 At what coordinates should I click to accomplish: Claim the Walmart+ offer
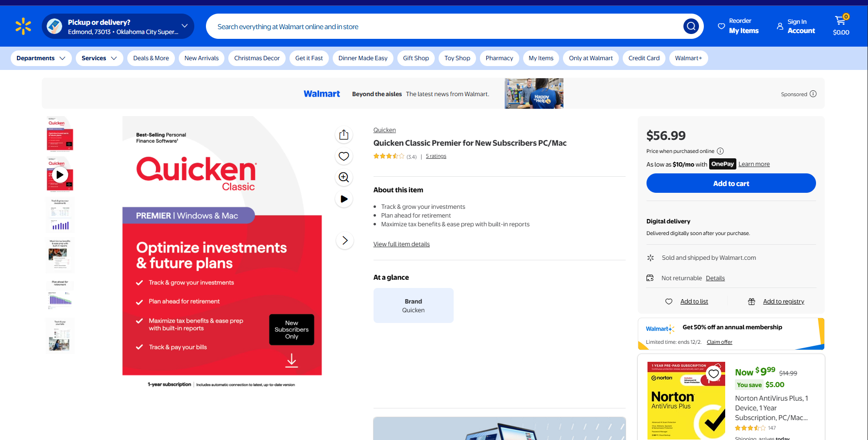tap(719, 342)
